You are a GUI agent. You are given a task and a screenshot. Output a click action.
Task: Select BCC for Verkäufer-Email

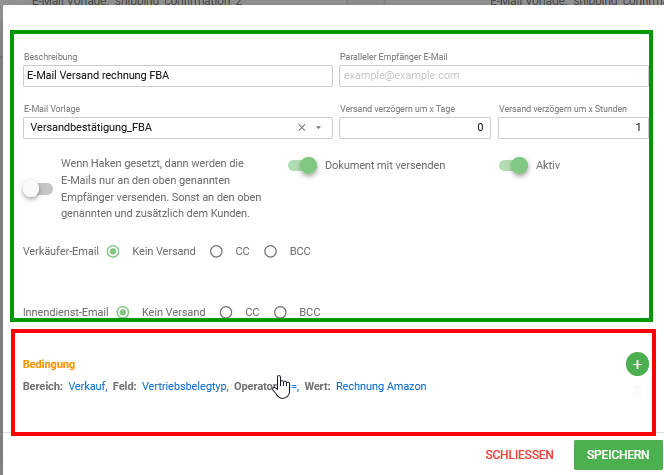coord(270,251)
